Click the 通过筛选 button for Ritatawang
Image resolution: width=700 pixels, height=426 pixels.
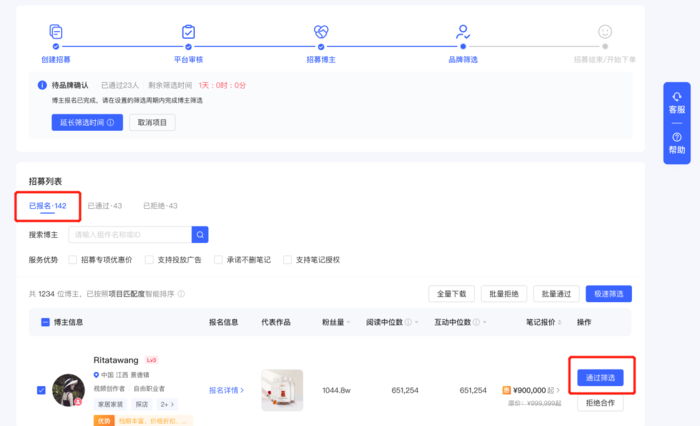click(600, 377)
